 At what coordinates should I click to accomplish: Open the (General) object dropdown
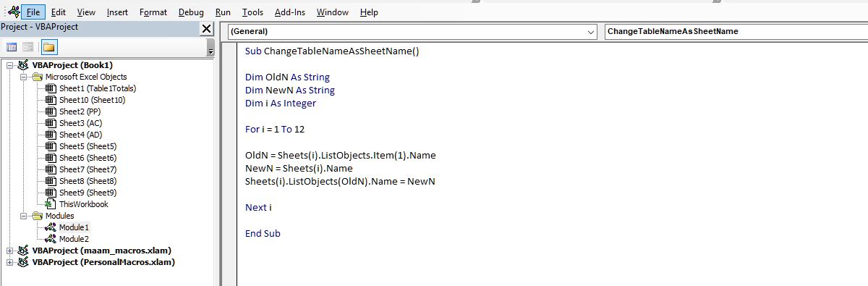click(x=413, y=32)
